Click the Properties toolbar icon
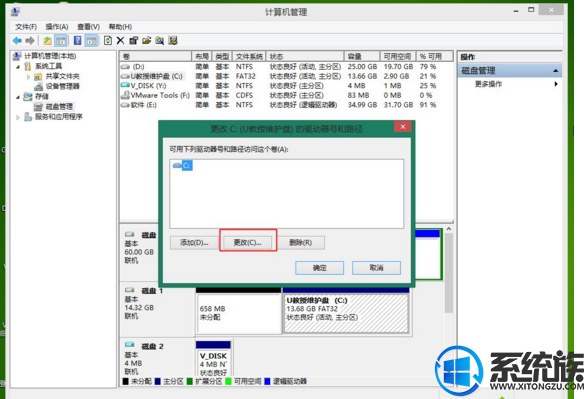Viewport: 584px width, 399px height. pos(133,40)
